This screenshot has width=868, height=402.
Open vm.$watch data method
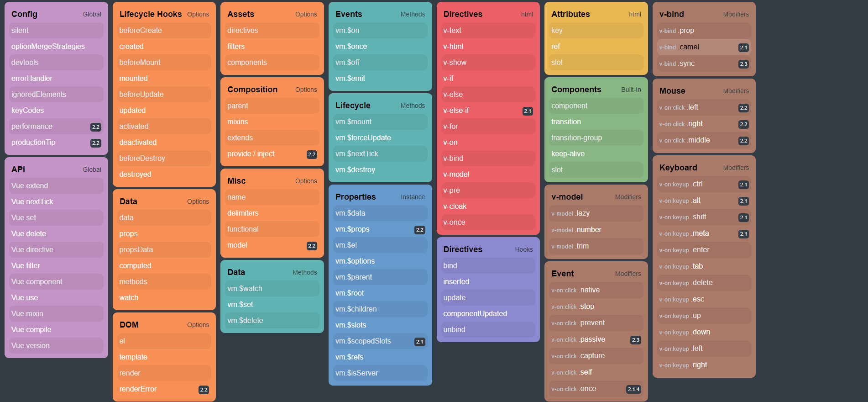click(x=272, y=289)
